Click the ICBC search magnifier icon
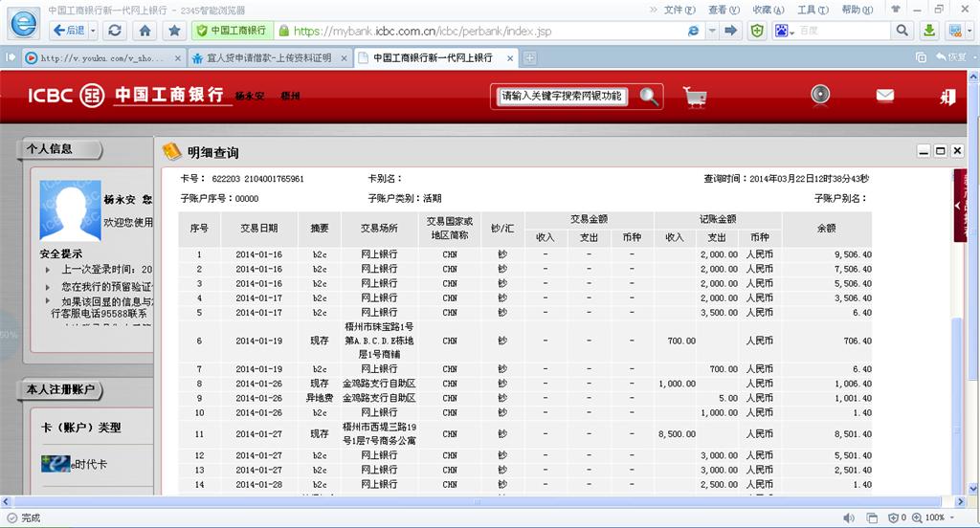 (x=650, y=96)
